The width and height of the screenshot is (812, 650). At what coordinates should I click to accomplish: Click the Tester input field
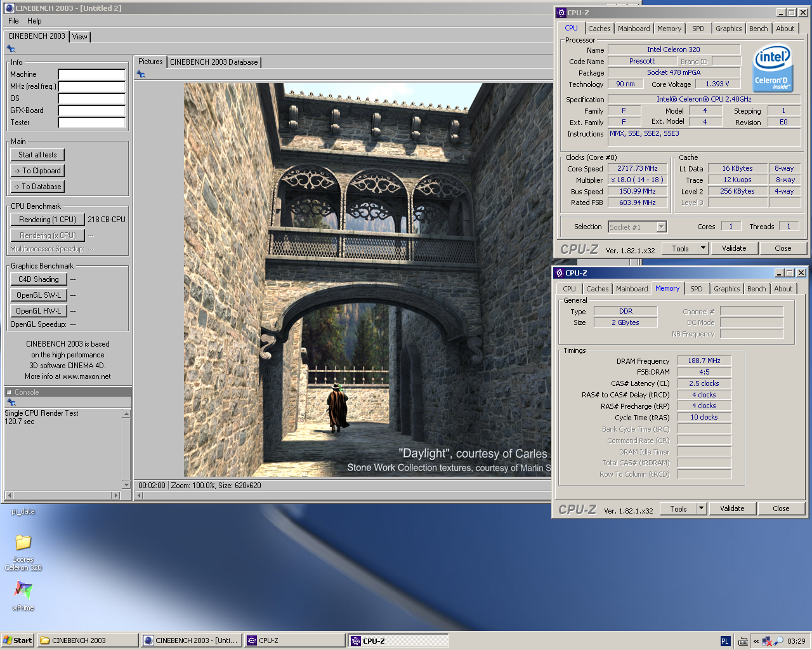coord(91,123)
